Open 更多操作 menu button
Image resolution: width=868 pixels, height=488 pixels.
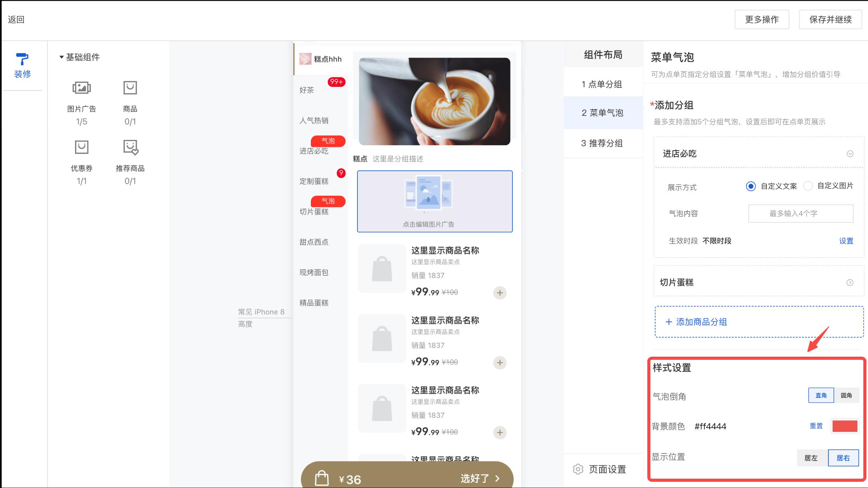pyautogui.click(x=762, y=19)
